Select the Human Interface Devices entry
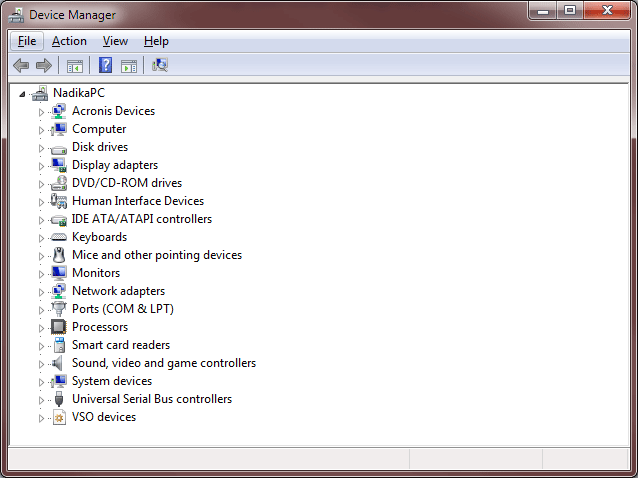 137,201
